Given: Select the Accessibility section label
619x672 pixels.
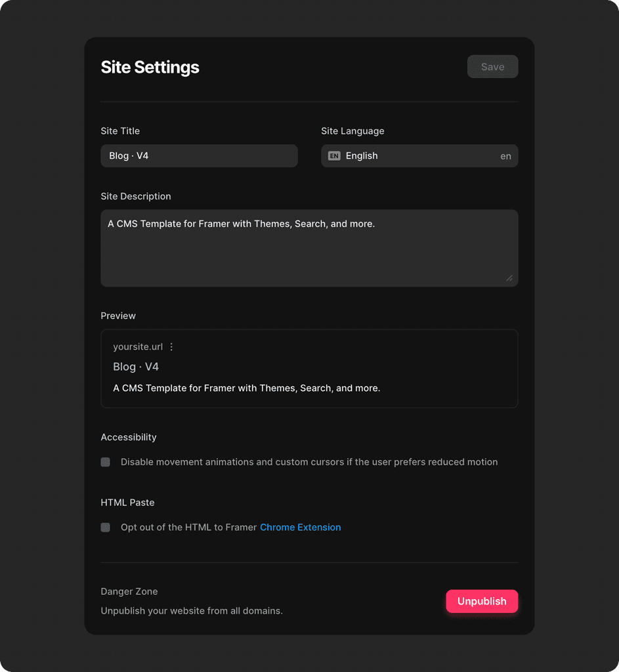Looking at the screenshot, I should pos(129,437).
